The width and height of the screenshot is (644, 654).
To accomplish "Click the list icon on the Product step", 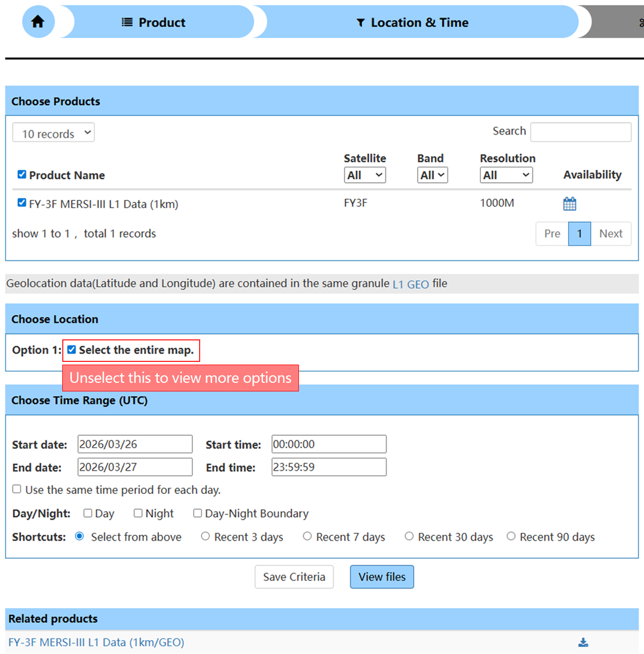I will click(127, 22).
